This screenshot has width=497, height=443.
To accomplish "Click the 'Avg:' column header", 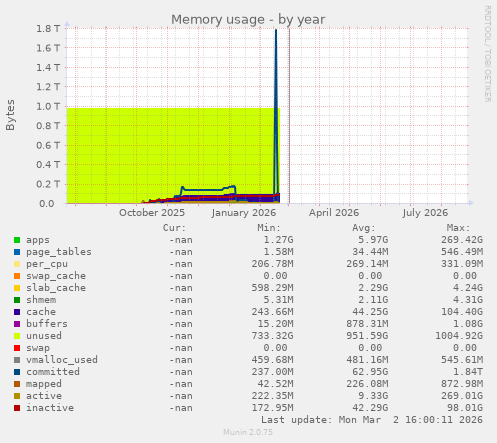I will 364,228.
